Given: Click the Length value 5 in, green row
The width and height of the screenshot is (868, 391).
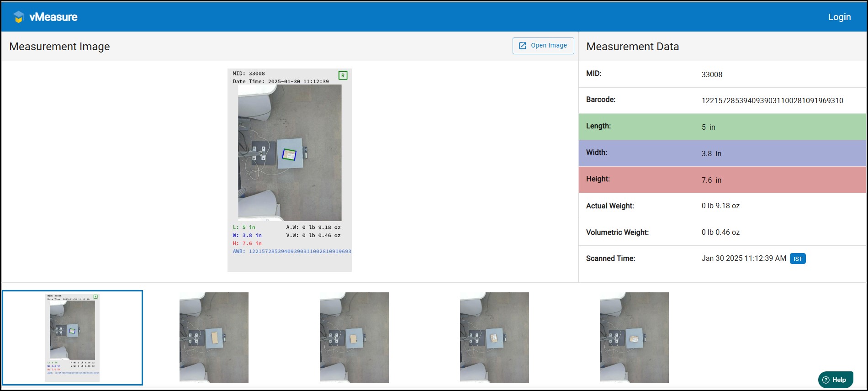Looking at the screenshot, I should (709, 127).
